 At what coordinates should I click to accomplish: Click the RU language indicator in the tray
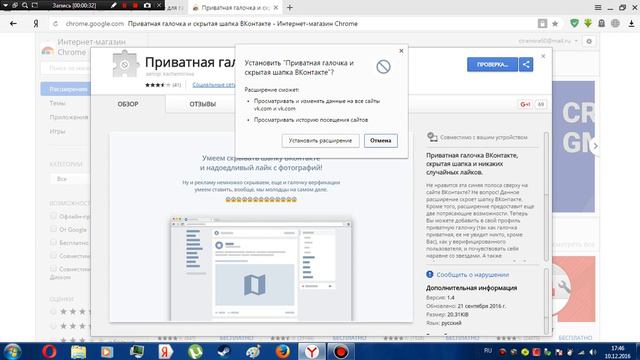point(488,351)
